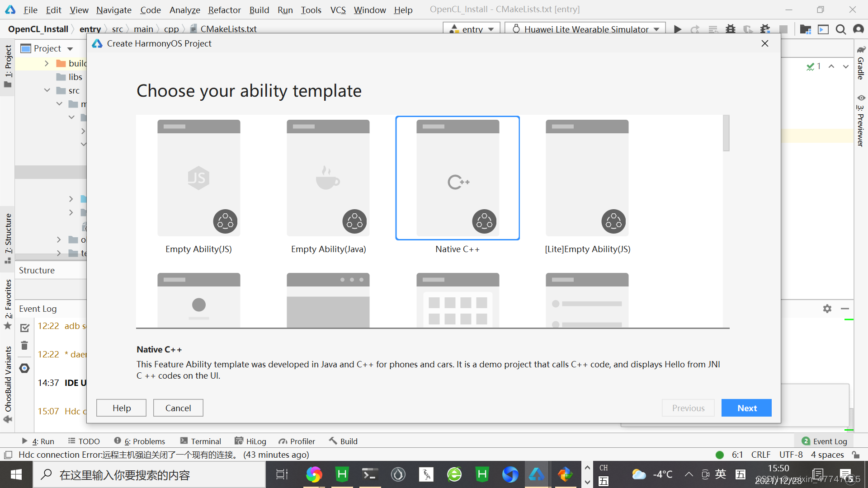
Task: Open the Terminal tool window
Action: [x=200, y=441]
